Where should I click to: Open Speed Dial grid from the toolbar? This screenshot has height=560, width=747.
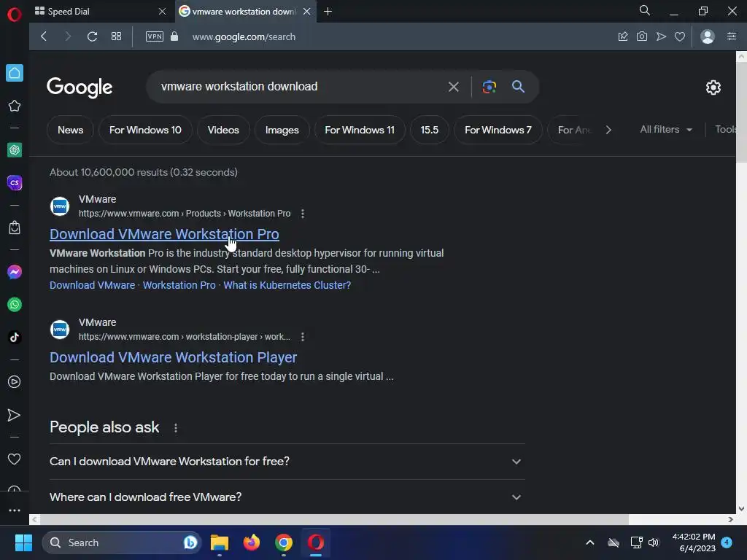pyautogui.click(x=116, y=36)
